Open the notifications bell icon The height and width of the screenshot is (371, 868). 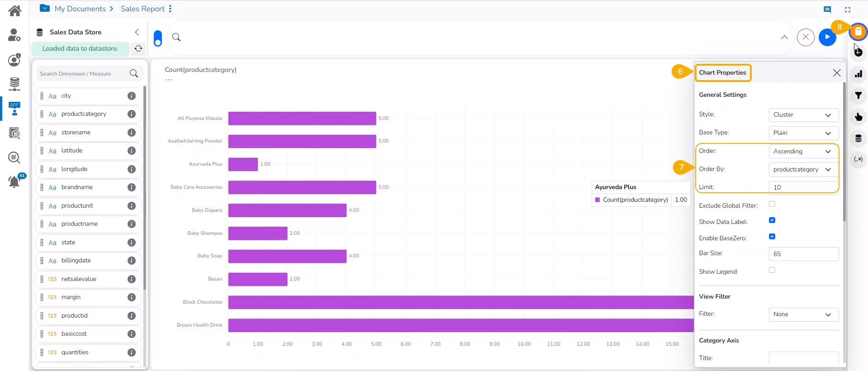pyautogui.click(x=14, y=182)
